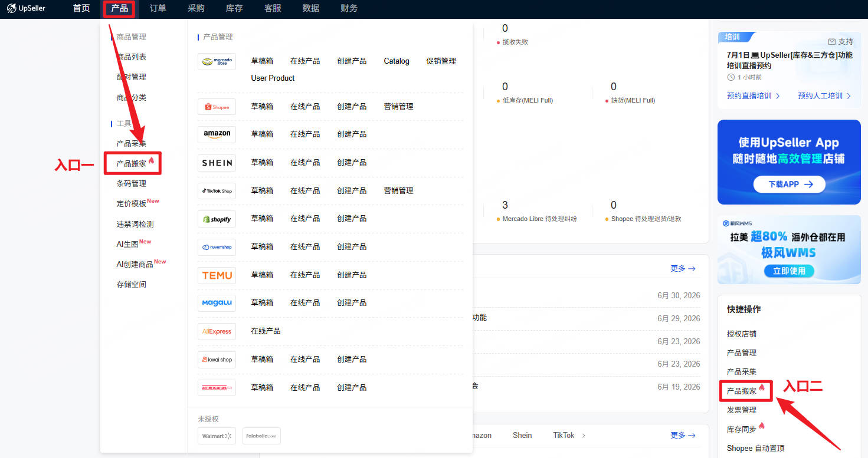Click 立即使用 WMS button
The width and height of the screenshot is (868, 458).
coord(789,271)
